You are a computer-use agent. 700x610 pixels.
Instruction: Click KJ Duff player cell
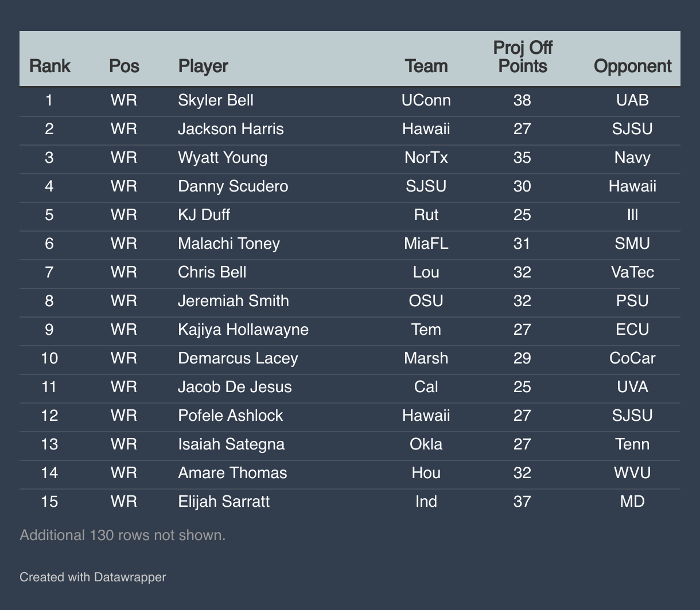point(204,215)
